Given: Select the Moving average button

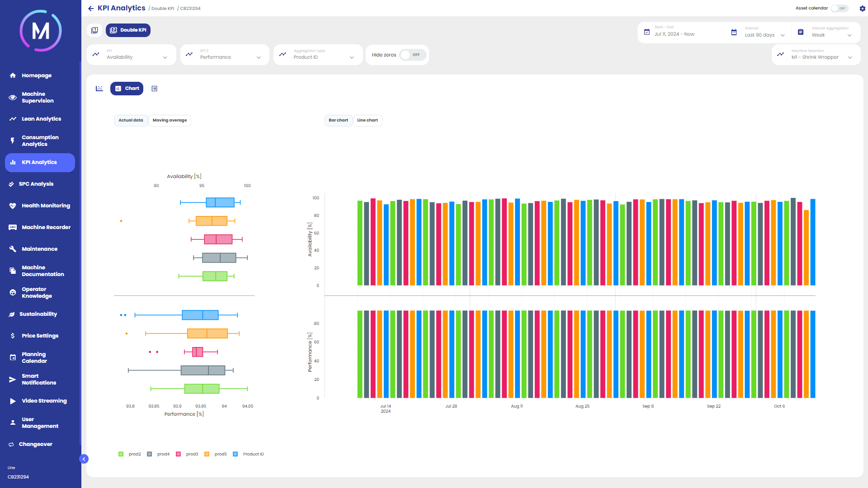Looking at the screenshot, I should [170, 120].
